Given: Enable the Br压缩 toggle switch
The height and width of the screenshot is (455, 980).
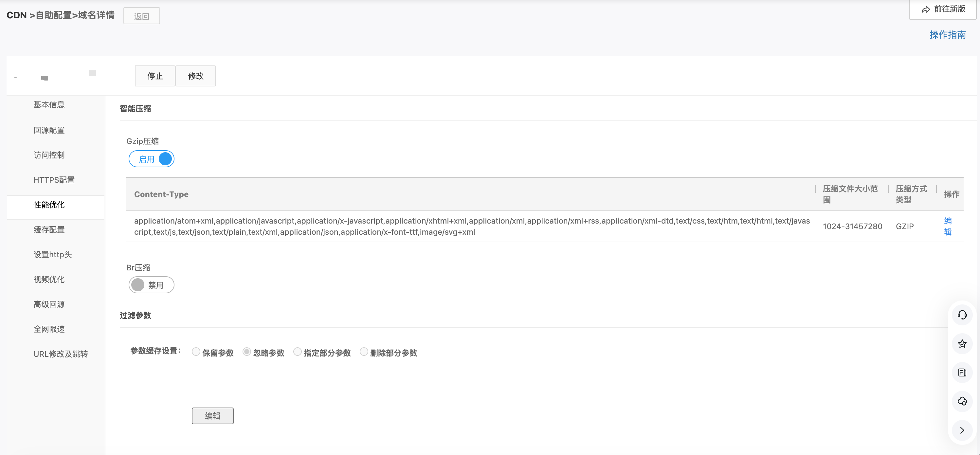Looking at the screenshot, I should pos(152,285).
